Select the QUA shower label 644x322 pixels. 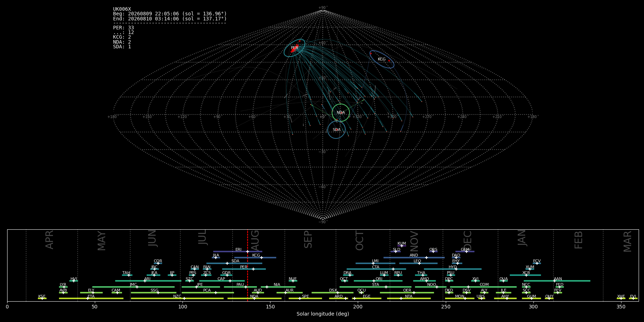click(503, 279)
